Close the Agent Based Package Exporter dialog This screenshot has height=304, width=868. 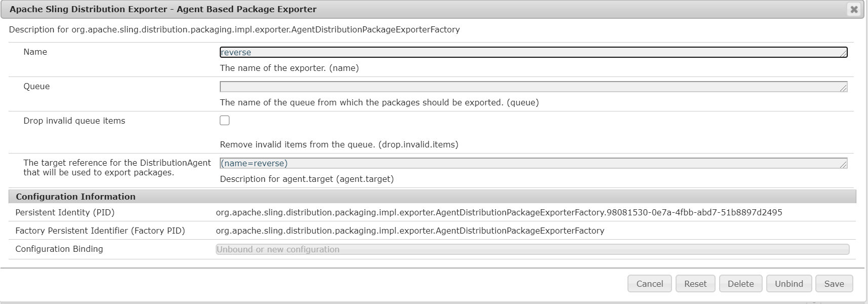854,10
